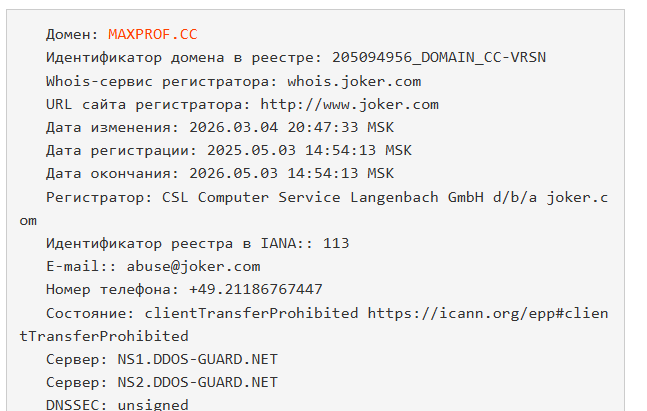Click the "Домен:" label
Screen dimensions: 647x411
coord(72,35)
